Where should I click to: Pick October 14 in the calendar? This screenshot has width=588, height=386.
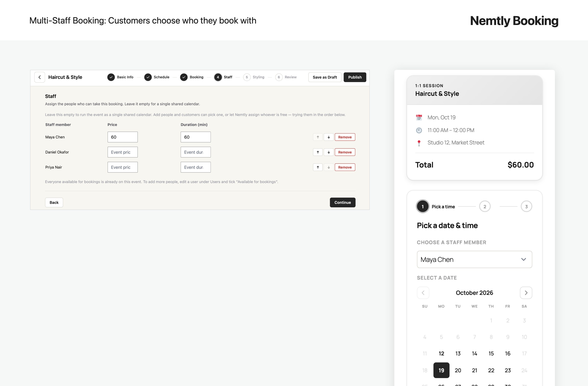(x=474, y=354)
